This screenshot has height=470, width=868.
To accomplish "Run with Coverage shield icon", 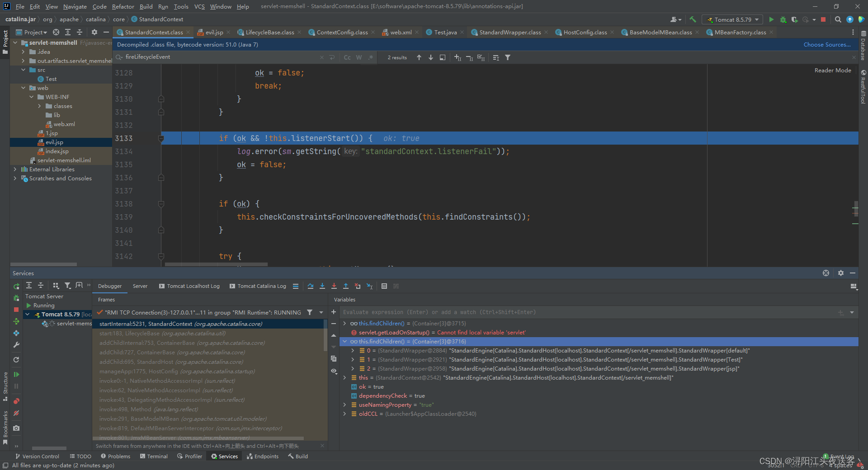I will click(x=794, y=19).
